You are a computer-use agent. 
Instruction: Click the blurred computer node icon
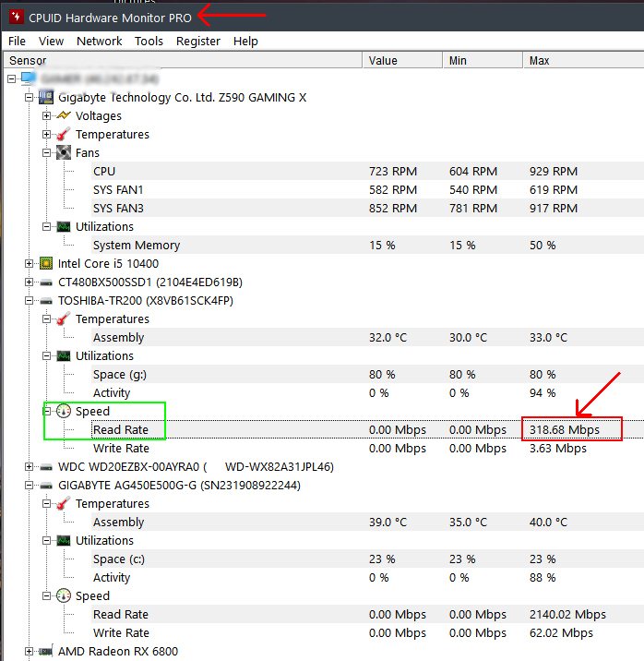29,78
